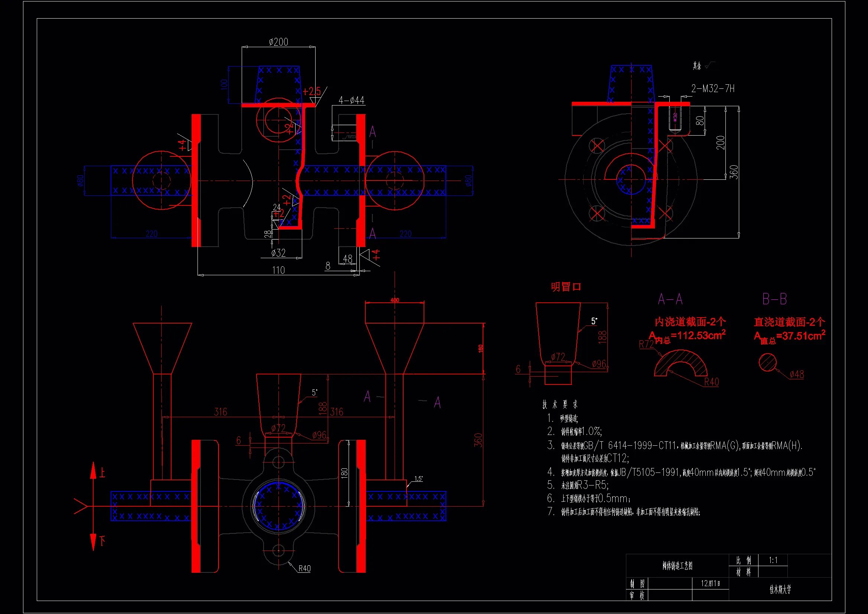
Task: Select the 12月11日 date cell
Action: [710, 584]
